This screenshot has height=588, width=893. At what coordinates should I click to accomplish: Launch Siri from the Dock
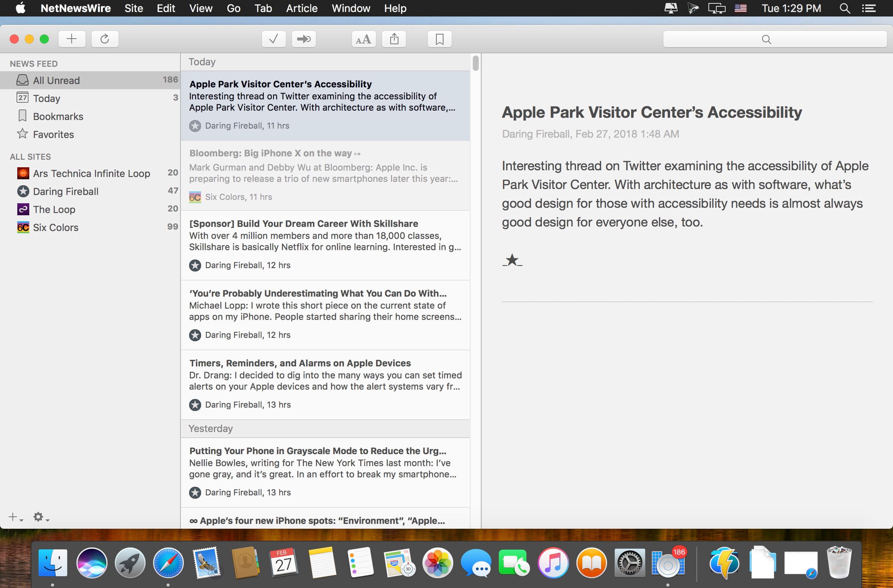click(x=92, y=562)
